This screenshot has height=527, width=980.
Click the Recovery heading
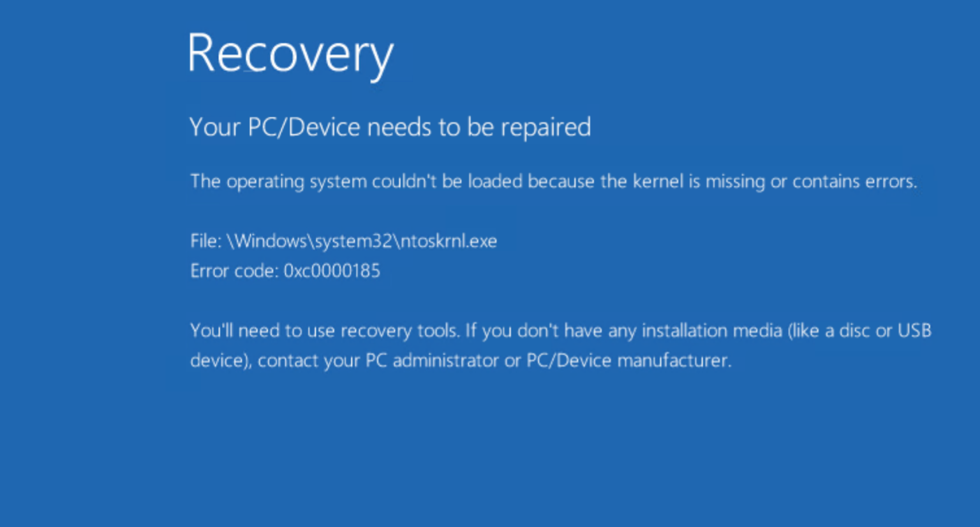coord(290,55)
